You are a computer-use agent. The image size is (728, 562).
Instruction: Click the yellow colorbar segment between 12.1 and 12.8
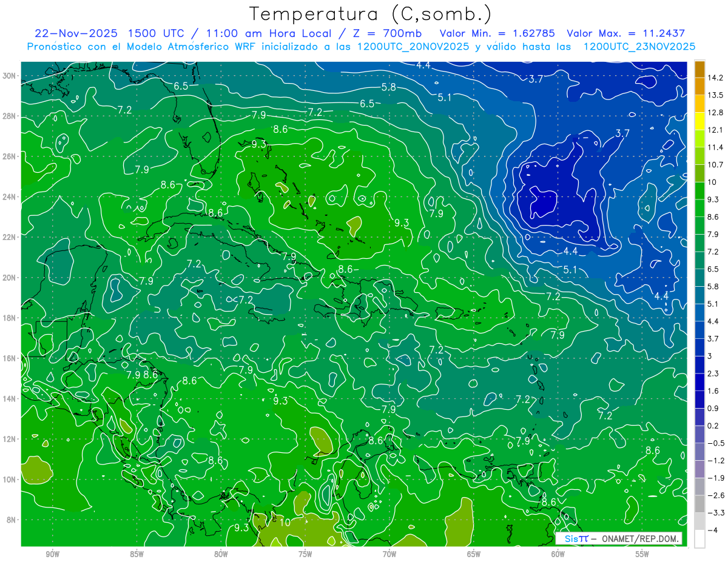(699, 122)
